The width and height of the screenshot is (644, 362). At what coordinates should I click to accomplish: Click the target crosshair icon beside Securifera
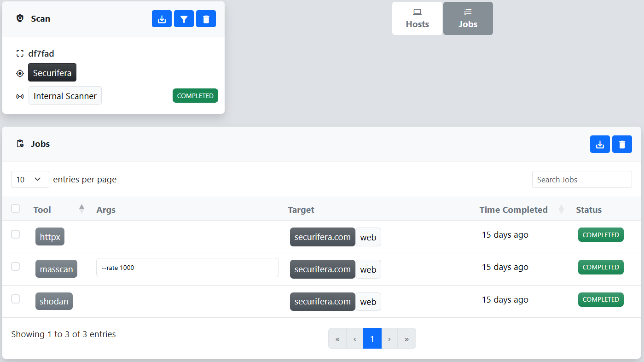pyautogui.click(x=20, y=73)
